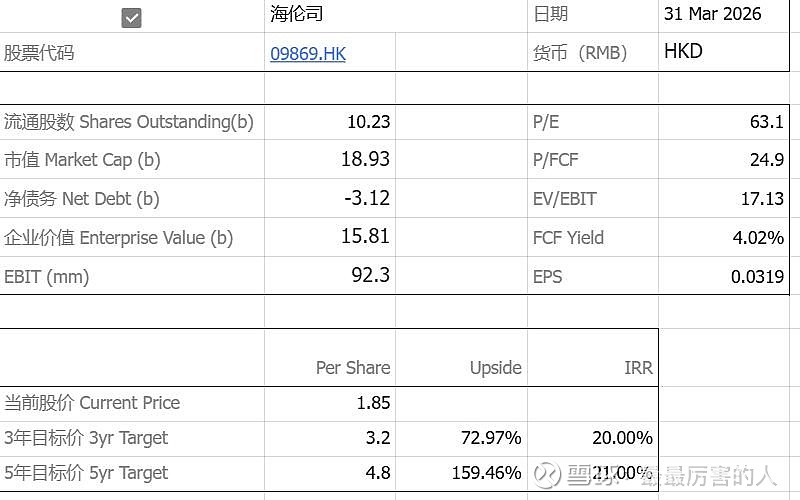The image size is (800, 500).
Task: Open the 09869.HK stock code link
Action: [x=308, y=54]
